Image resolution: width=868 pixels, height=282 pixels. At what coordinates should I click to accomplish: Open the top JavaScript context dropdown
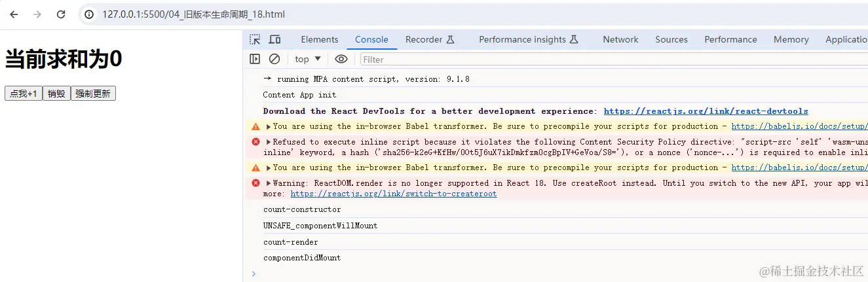[308, 59]
